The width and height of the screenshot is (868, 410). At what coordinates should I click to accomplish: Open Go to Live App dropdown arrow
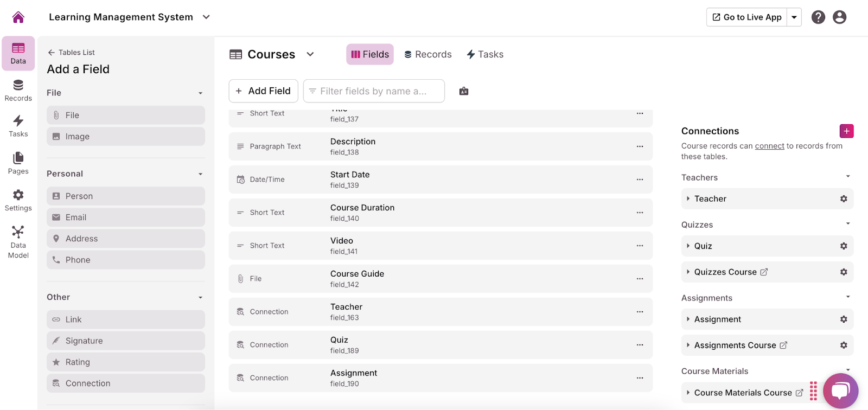pyautogui.click(x=794, y=17)
